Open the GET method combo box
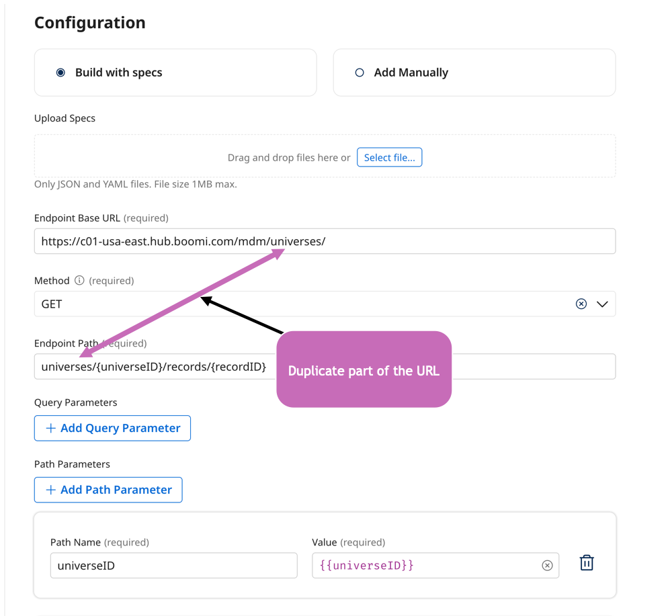This screenshot has height=616, width=672. (x=302, y=304)
